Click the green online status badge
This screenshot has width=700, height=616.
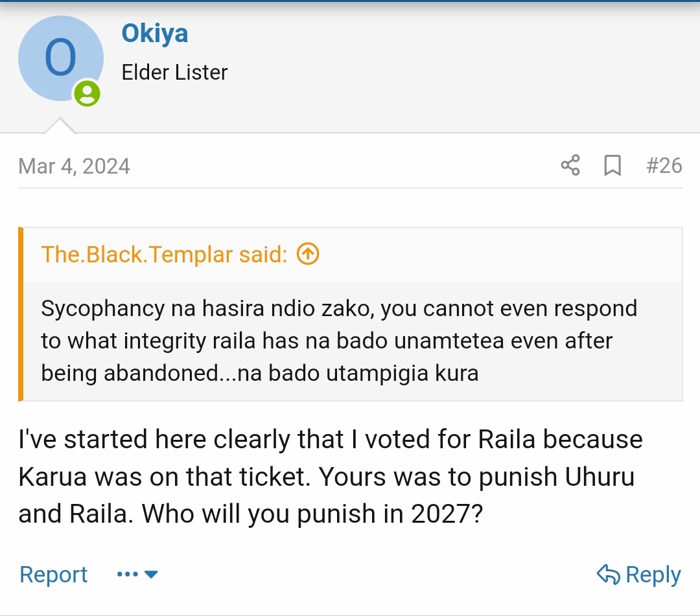[x=87, y=93]
